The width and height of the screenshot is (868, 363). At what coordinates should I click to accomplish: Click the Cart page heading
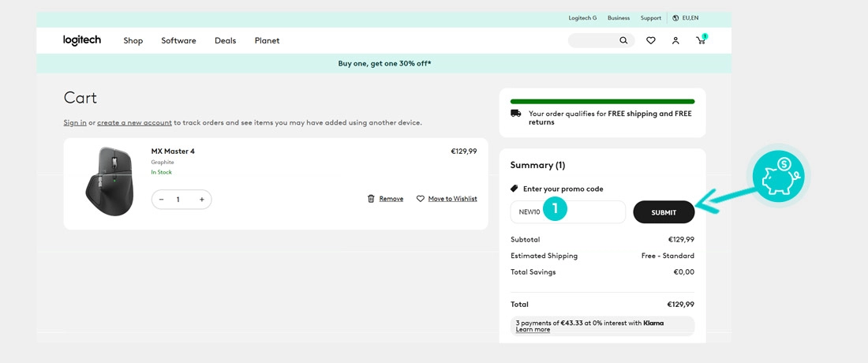(80, 98)
